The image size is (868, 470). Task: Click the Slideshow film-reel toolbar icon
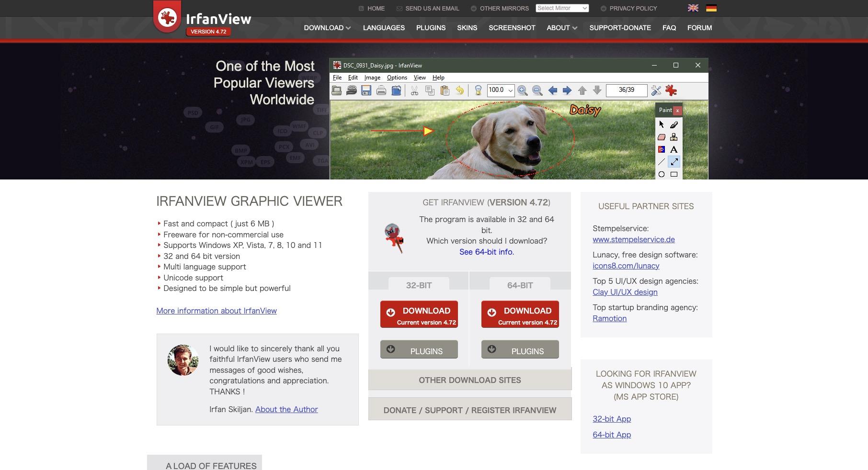351,90
